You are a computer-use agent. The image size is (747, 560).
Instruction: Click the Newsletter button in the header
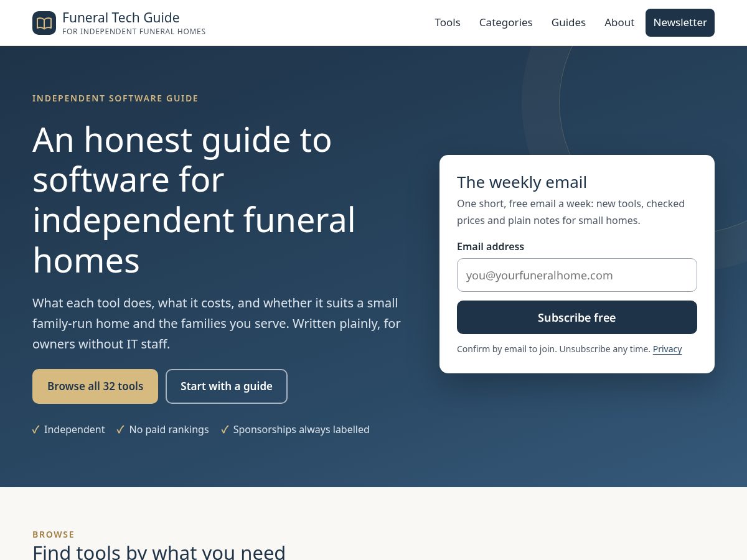[x=680, y=22]
